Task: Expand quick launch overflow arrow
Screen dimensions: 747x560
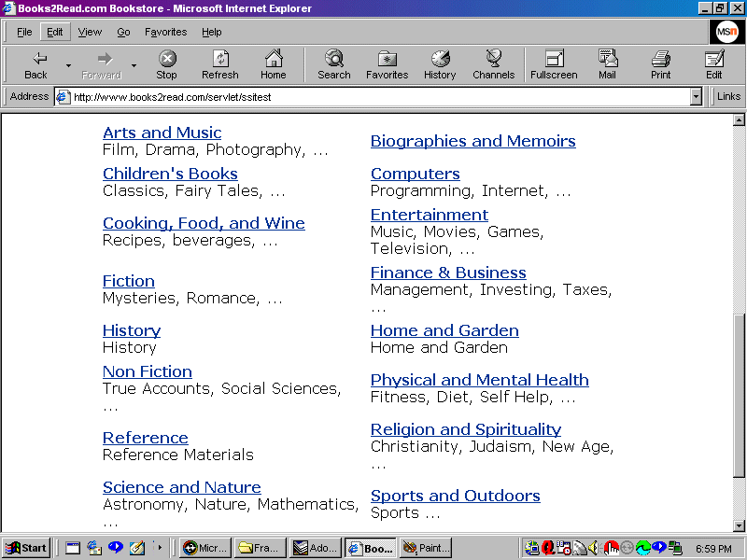Action: click(x=160, y=548)
